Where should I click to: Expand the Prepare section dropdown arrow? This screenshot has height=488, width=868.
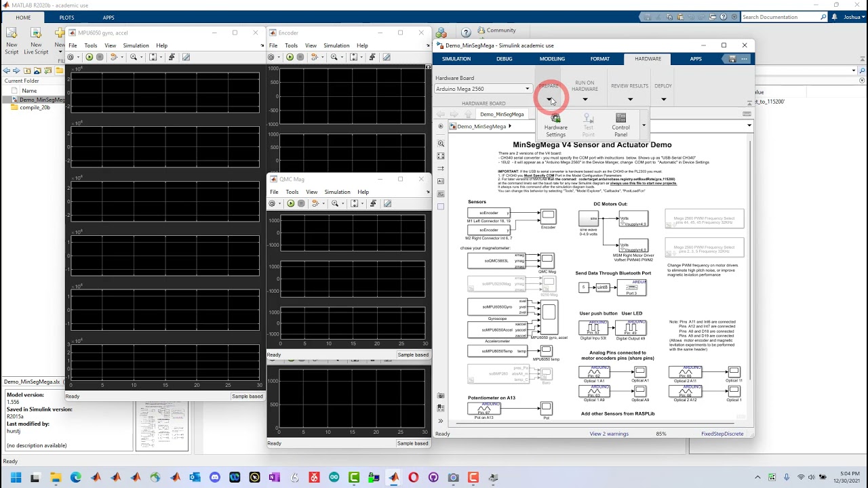(x=549, y=100)
